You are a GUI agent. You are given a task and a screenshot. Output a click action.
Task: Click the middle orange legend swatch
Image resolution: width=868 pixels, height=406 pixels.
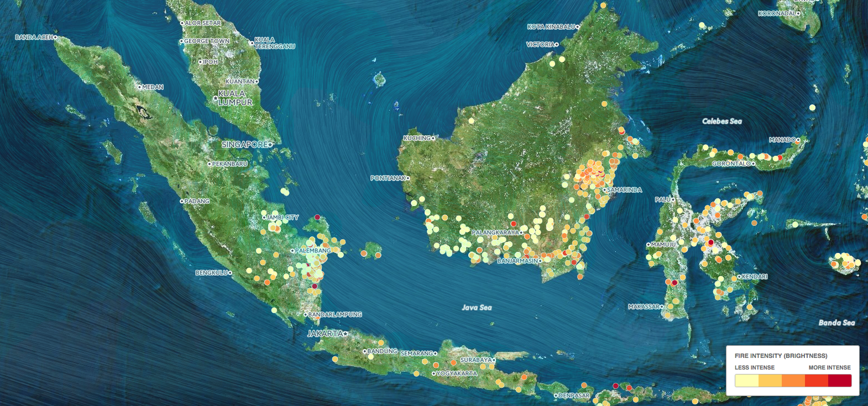click(x=793, y=381)
